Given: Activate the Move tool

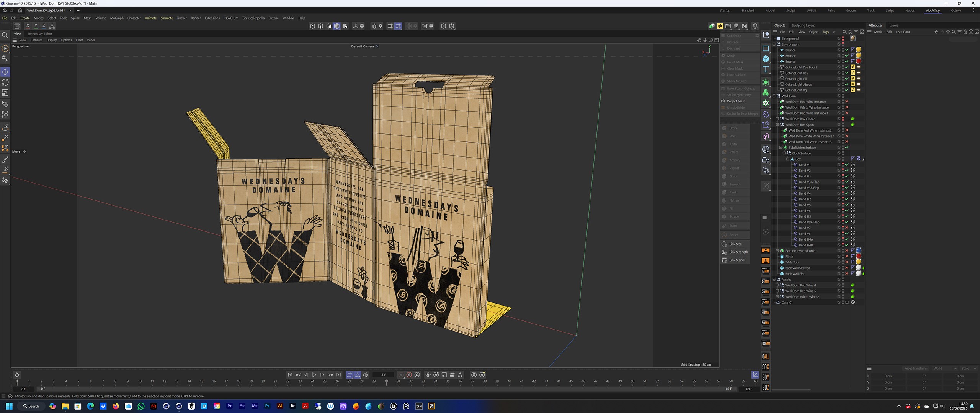Looking at the screenshot, I should (x=5, y=72).
